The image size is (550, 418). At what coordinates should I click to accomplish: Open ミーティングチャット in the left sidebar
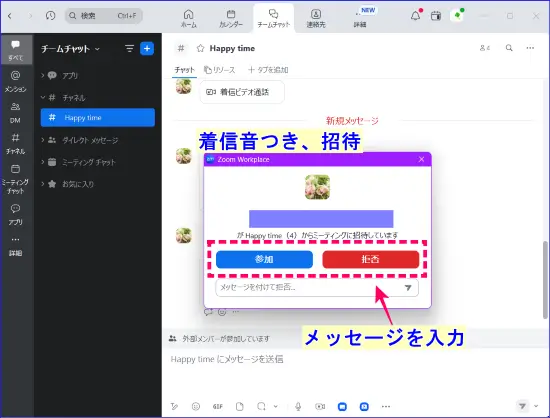[15, 180]
